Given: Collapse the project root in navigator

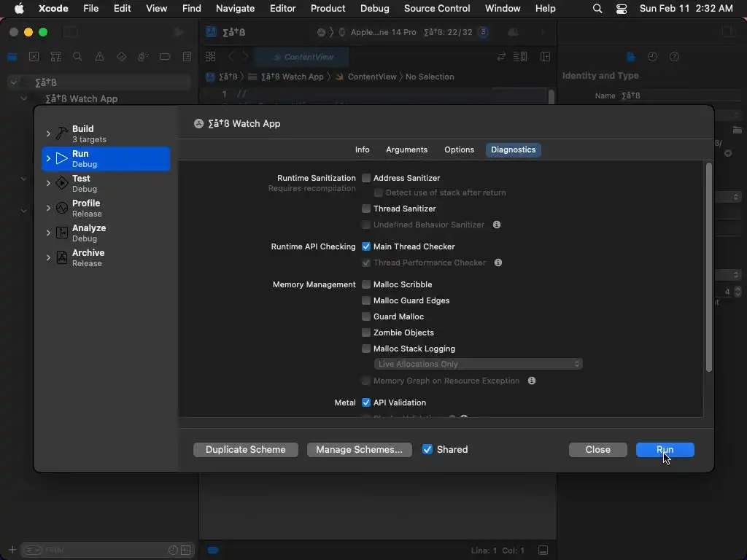Looking at the screenshot, I should point(14,83).
